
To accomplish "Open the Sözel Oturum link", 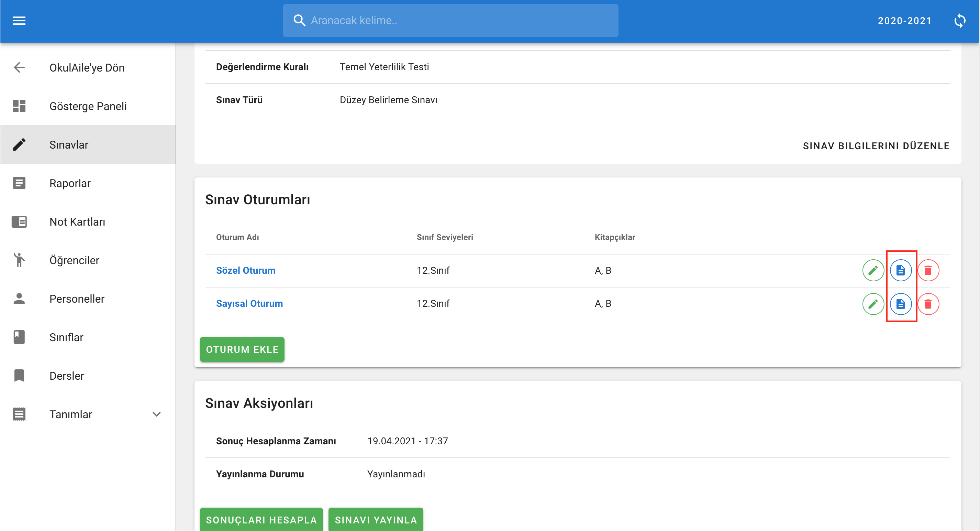I will pyautogui.click(x=246, y=270).
